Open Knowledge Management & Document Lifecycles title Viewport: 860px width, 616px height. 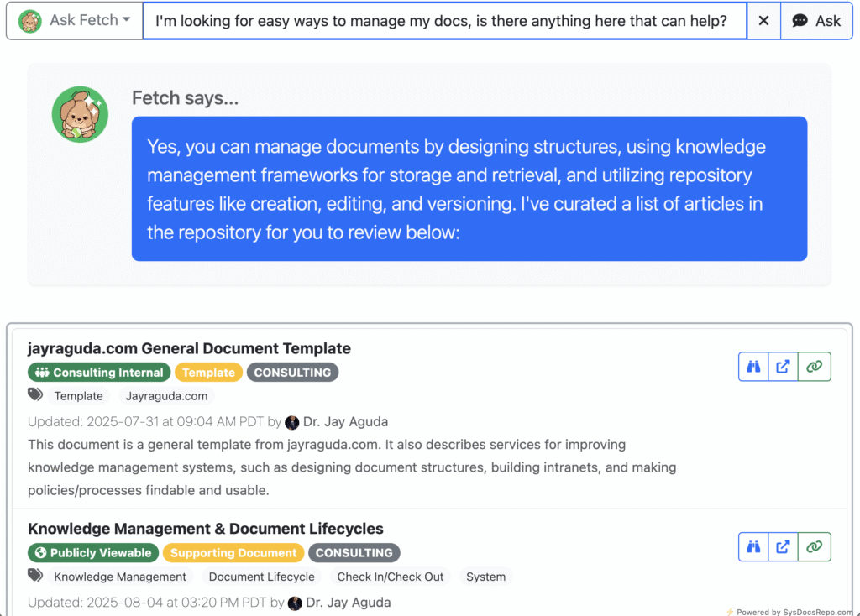[206, 529]
